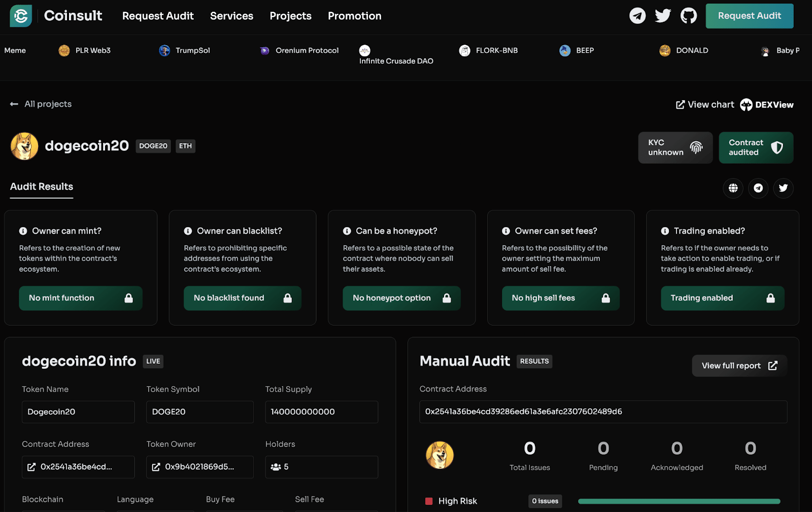The image size is (812, 512).
Task: Click the Total Issues count
Action: [530, 449]
